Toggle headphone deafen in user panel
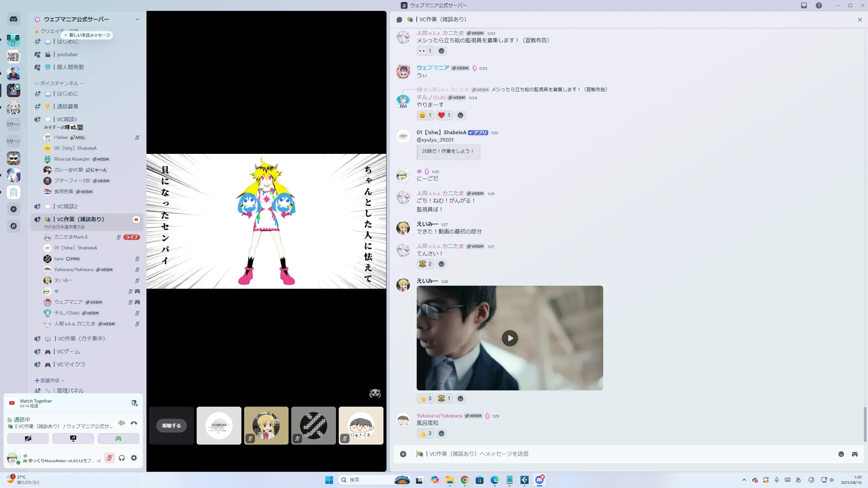 122,458
